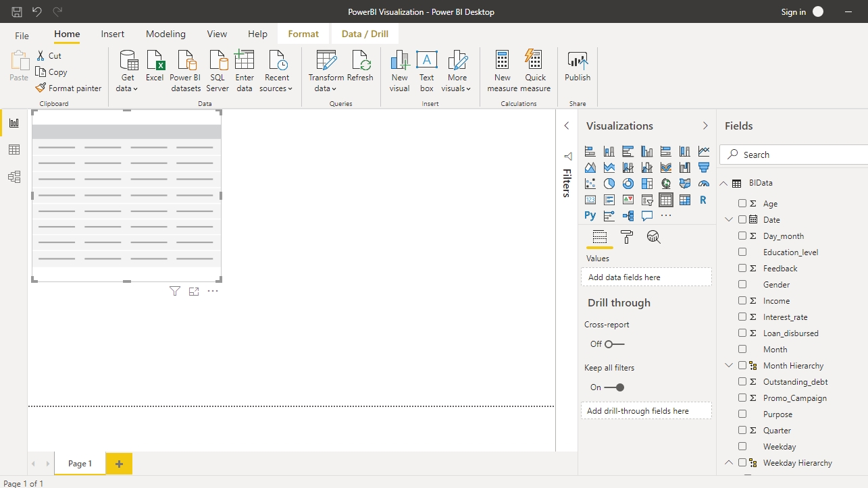Open the Model view from left sidebar
This screenshot has width=868, height=488.
point(14,177)
